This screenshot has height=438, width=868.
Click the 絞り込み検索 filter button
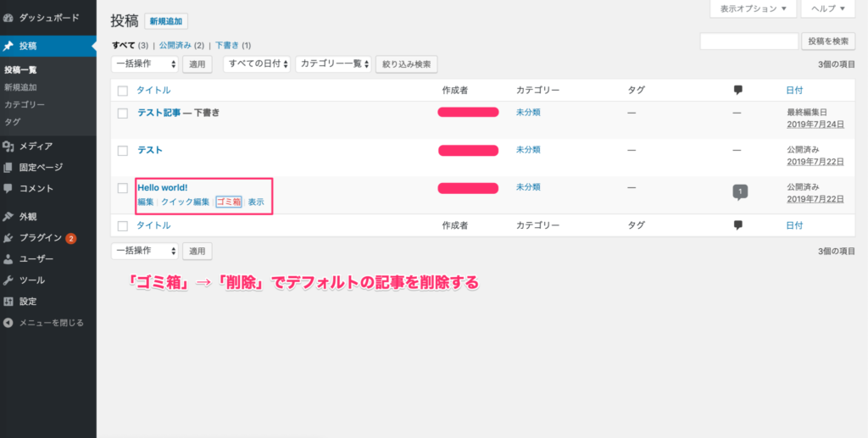[x=407, y=64]
